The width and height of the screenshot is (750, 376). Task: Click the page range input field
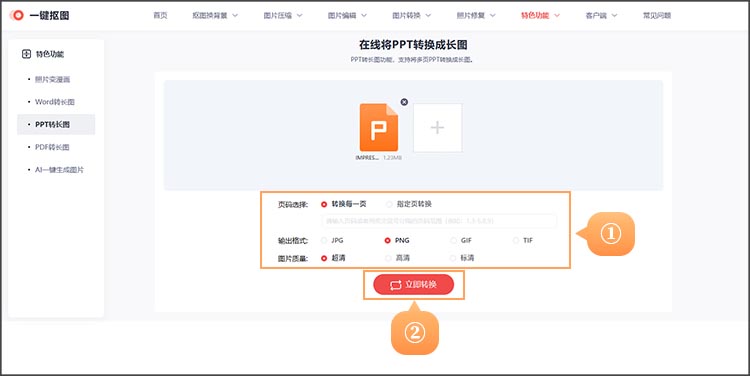[439, 221]
